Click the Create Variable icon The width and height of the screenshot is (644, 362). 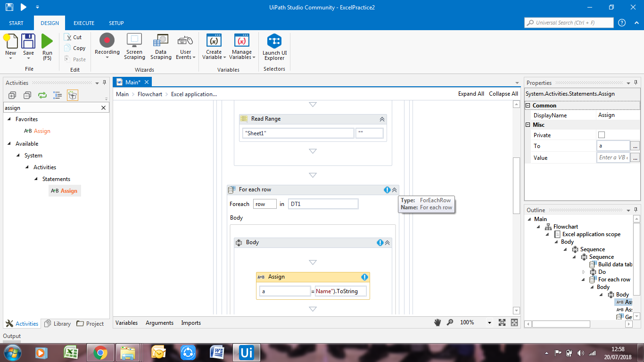click(x=214, y=41)
